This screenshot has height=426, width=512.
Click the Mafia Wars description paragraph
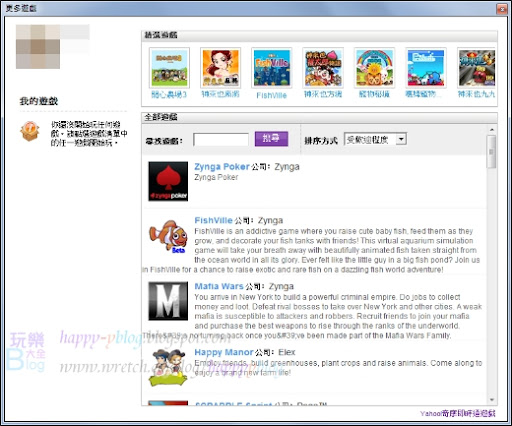(x=312, y=316)
